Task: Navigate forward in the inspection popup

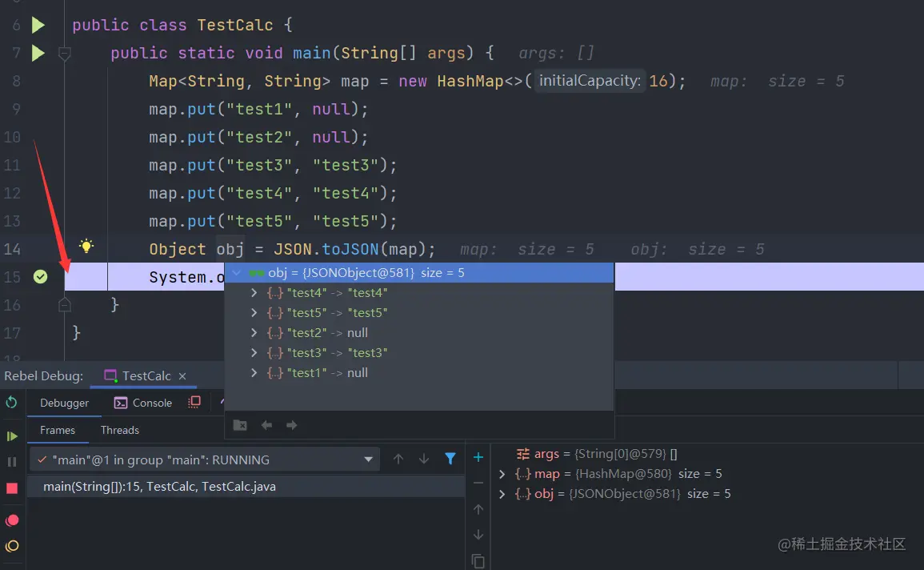Action: pyautogui.click(x=292, y=426)
